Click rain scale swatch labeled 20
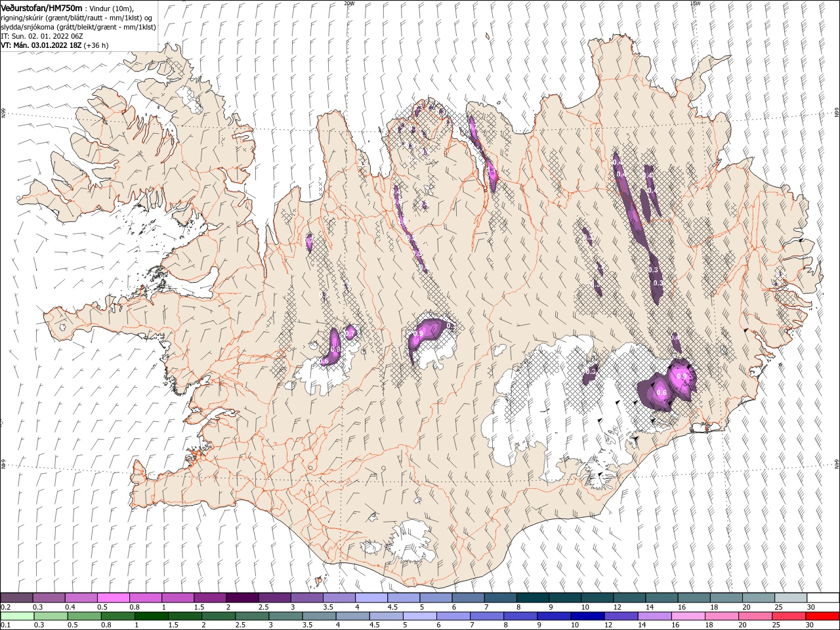The width and height of the screenshot is (840, 630). pyautogui.click(x=755, y=616)
